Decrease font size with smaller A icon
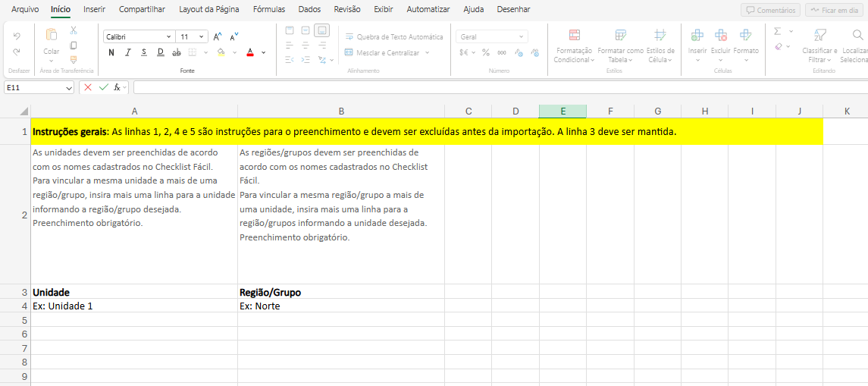Image resolution: width=868 pixels, height=386 pixels. (x=234, y=36)
